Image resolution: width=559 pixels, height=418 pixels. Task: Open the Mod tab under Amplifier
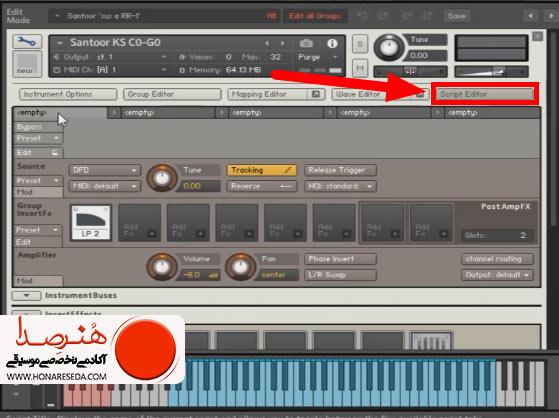pyautogui.click(x=38, y=281)
